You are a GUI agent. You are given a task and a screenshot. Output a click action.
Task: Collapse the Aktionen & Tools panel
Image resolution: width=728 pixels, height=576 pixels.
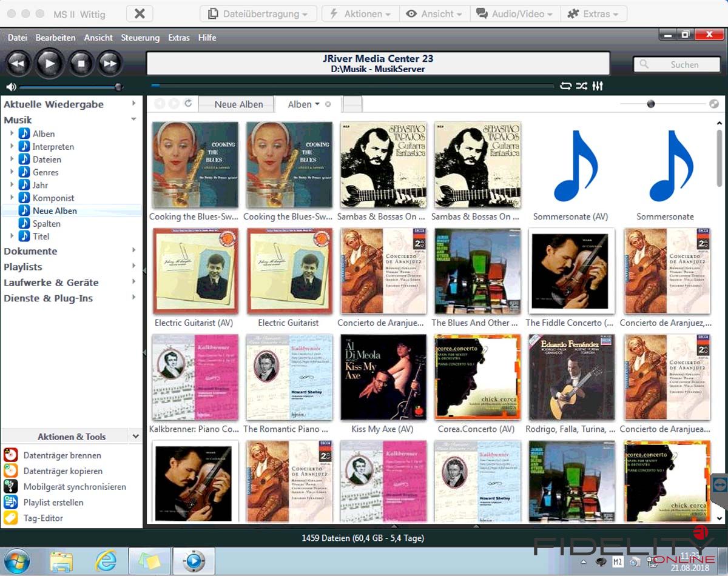tap(135, 436)
